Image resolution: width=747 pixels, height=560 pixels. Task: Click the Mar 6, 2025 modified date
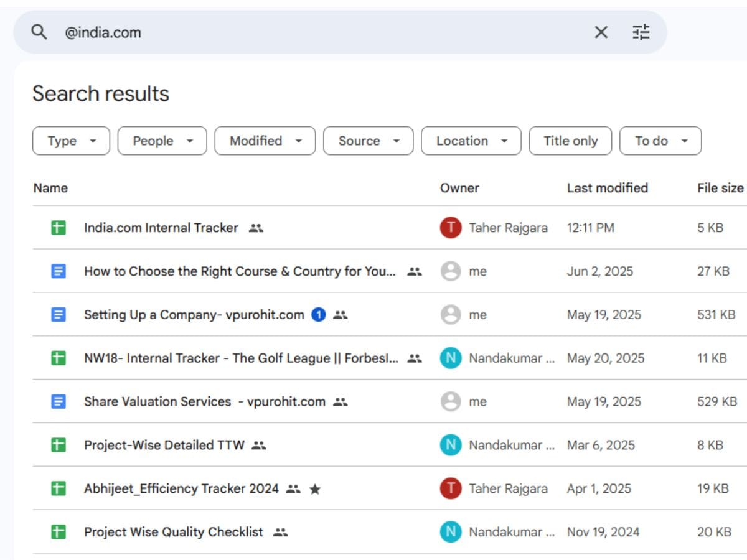[601, 446]
